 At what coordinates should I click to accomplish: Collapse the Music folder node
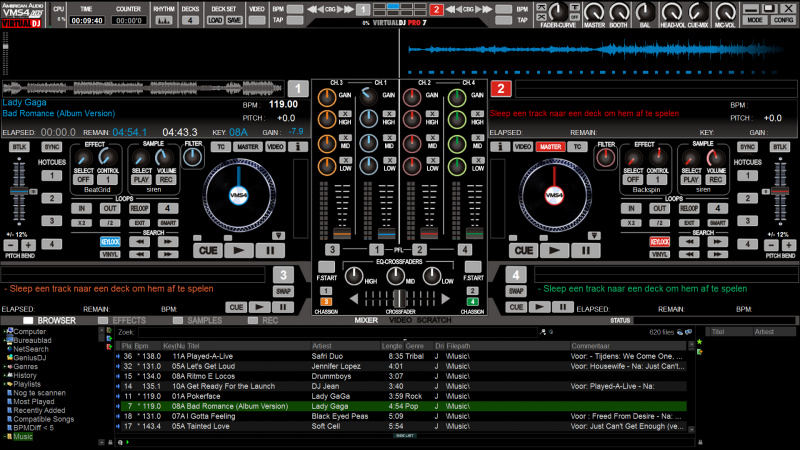point(5,437)
